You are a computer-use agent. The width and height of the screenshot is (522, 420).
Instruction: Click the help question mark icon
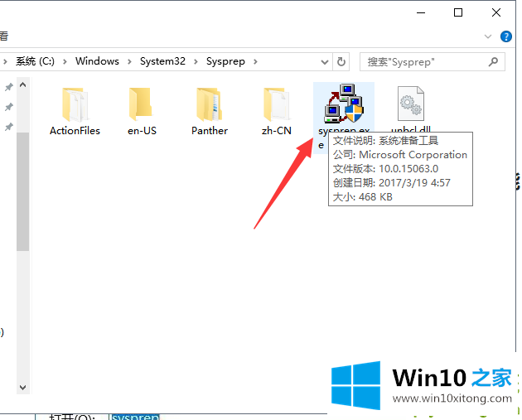[x=506, y=36]
